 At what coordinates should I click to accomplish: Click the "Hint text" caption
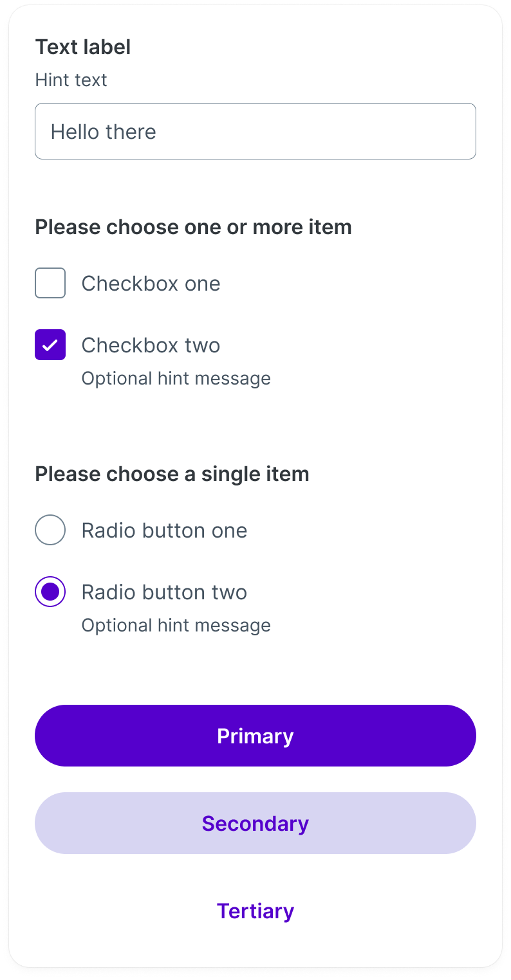click(x=71, y=80)
